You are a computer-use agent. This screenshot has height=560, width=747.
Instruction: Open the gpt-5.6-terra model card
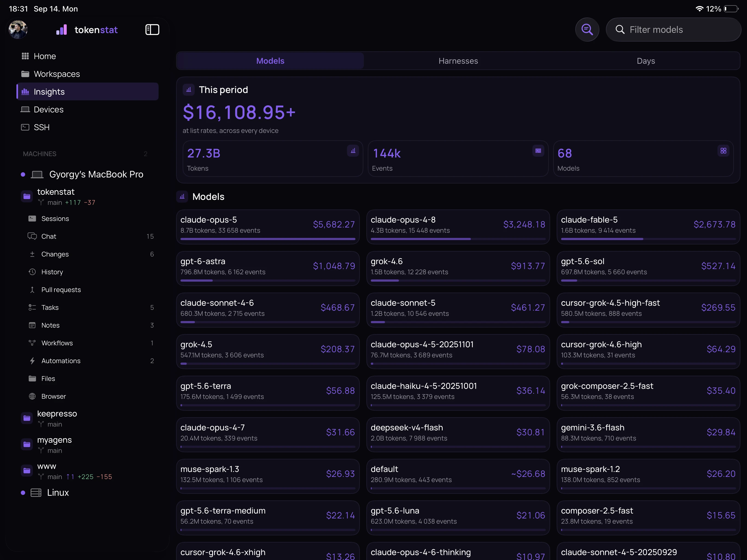pos(268,393)
